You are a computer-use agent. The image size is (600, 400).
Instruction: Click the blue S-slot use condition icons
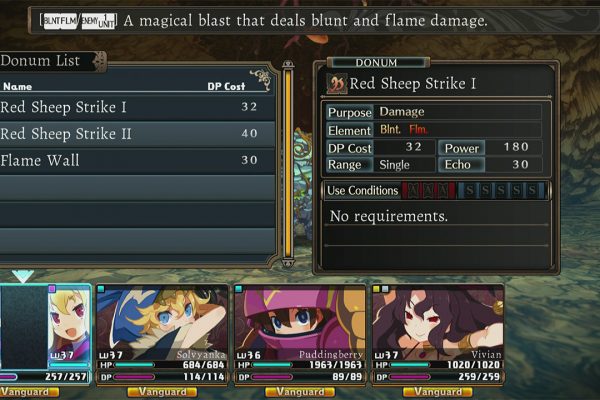[501, 190]
